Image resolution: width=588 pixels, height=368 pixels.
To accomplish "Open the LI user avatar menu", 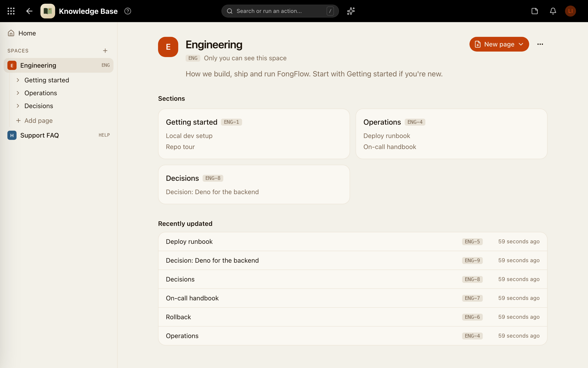I will click(x=570, y=11).
